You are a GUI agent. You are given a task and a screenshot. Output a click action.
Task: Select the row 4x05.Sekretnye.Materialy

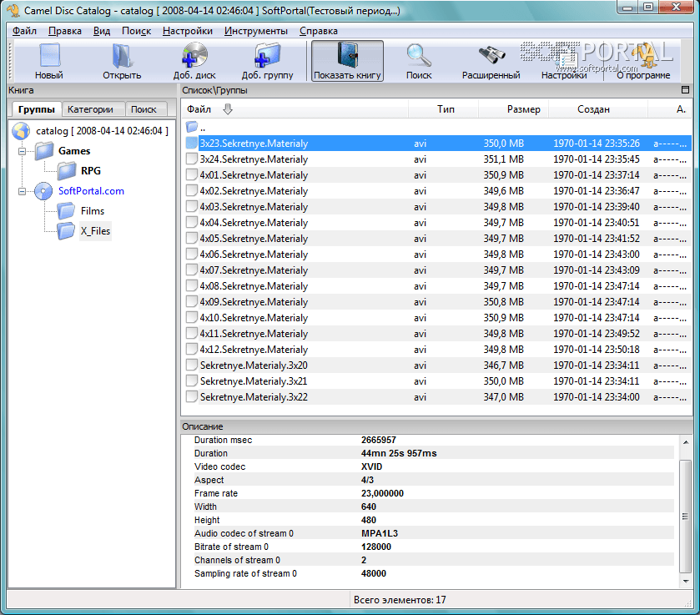pyautogui.click(x=436, y=239)
